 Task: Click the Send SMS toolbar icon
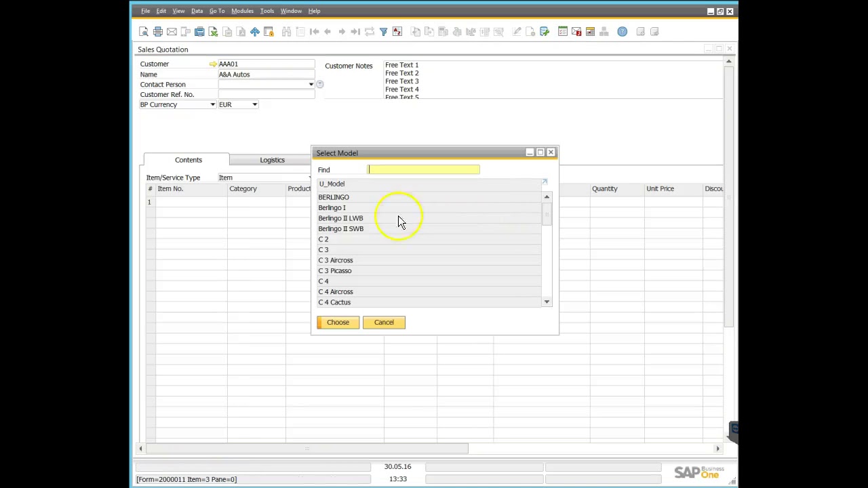(x=185, y=32)
